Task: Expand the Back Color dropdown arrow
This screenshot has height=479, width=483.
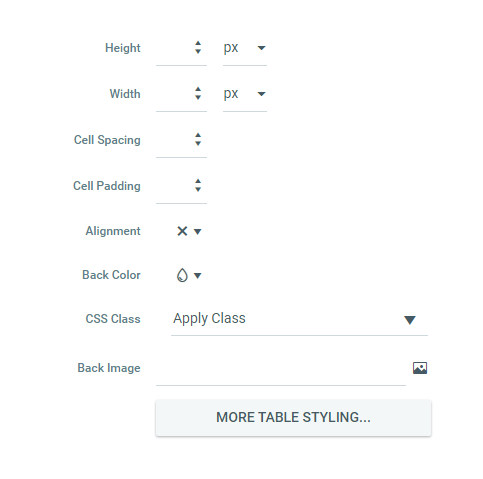Action: pyautogui.click(x=198, y=276)
